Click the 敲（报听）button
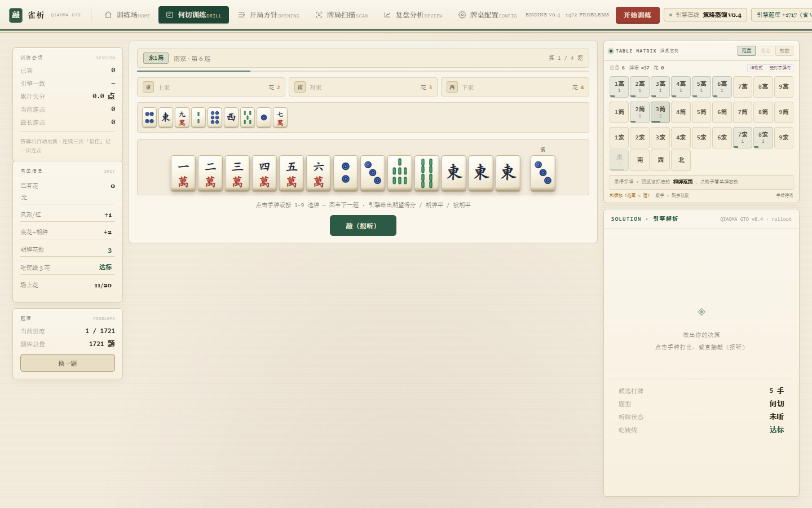 click(x=363, y=226)
